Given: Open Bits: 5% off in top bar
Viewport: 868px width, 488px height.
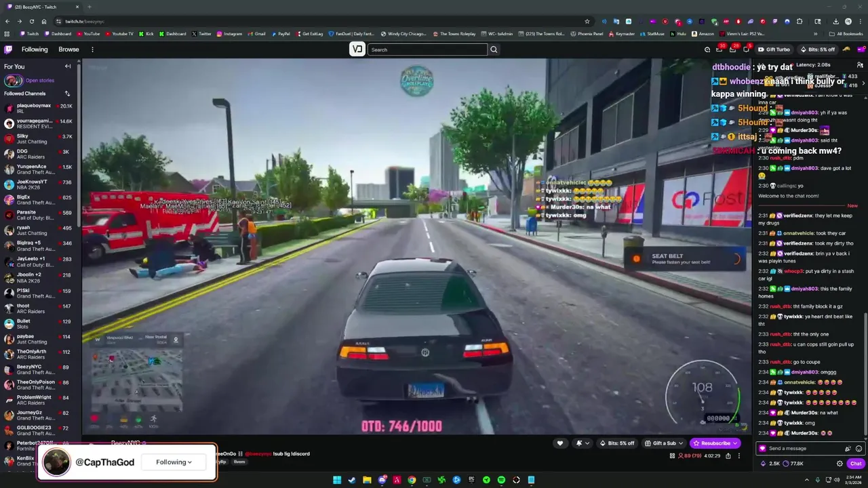Looking at the screenshot, I should point(817,49).
